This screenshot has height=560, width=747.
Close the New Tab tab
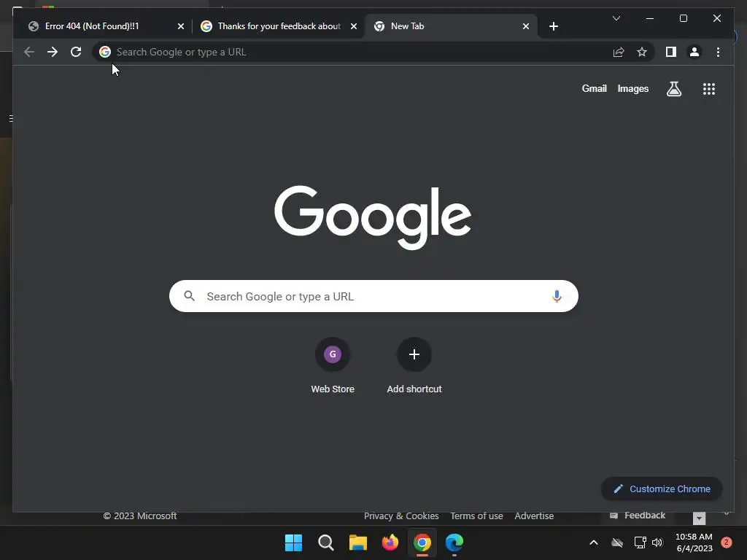525,26
